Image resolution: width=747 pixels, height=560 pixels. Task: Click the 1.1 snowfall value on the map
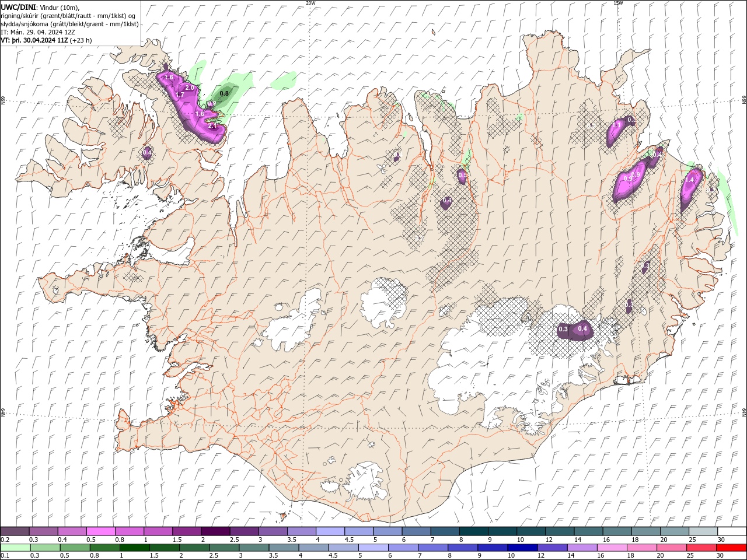tap(616, 125)
